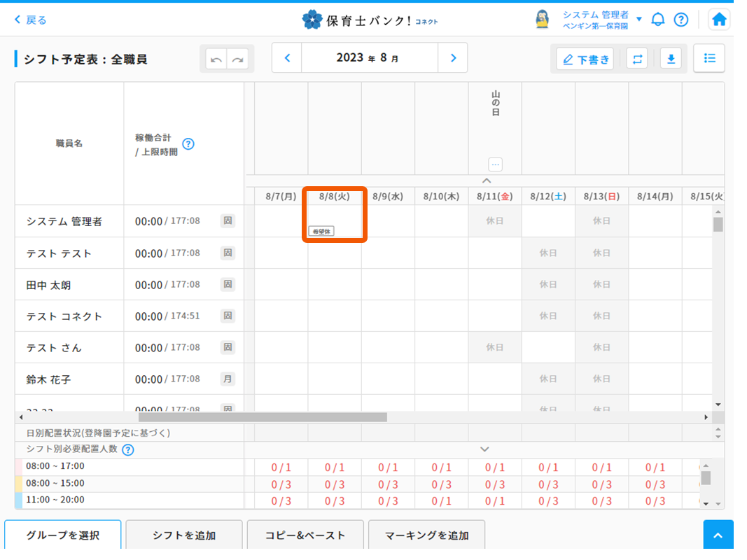Advance to next month with right arrow
The width and height of the screenshot is (747, 560).
click(x=453, y=57)
